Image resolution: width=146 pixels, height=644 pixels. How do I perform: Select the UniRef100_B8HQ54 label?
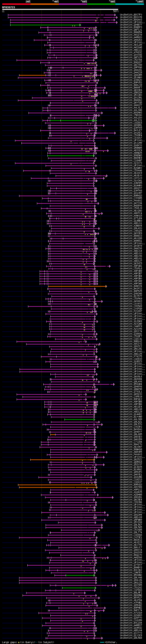tap(131, 32)
